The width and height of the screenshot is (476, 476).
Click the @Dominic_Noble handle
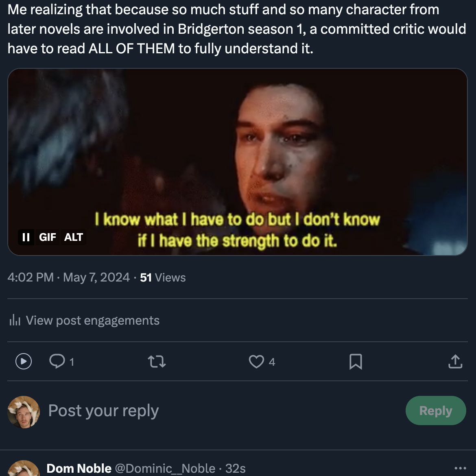(x=165, y=468)
